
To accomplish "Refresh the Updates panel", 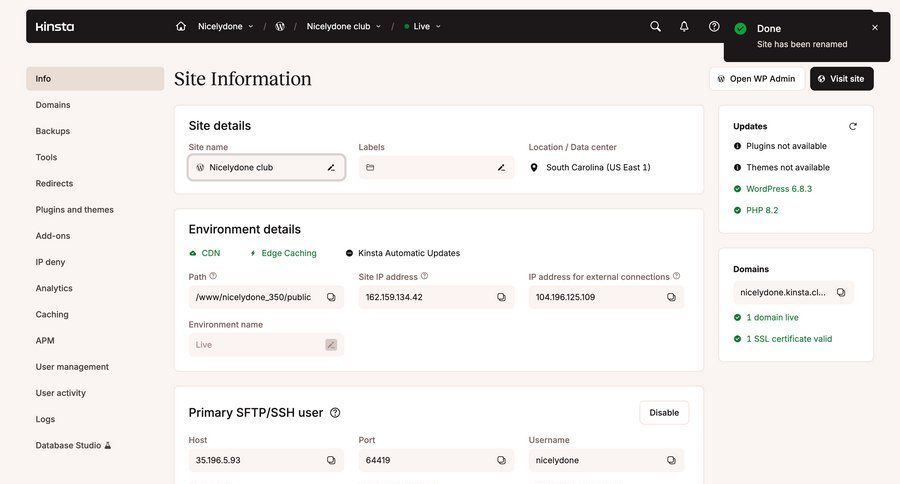I will 853,127.
